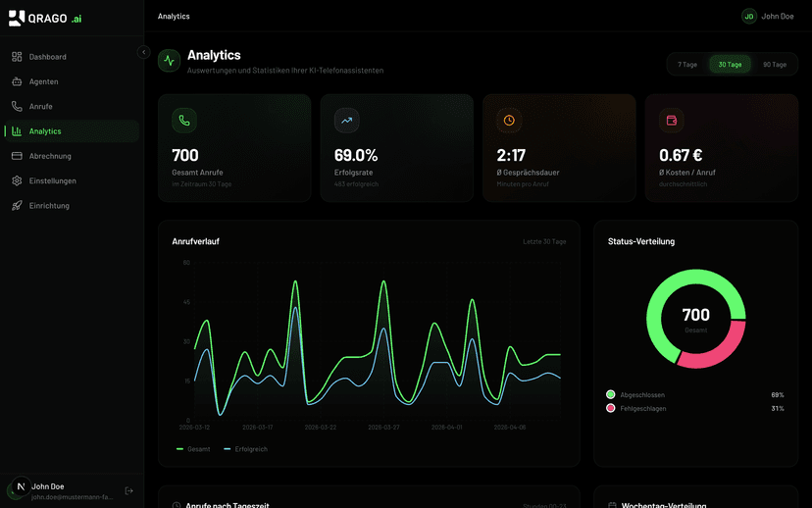Open Einstellungen in the sidebar
This screenshot has width=812, height=508.
[72, 181]
